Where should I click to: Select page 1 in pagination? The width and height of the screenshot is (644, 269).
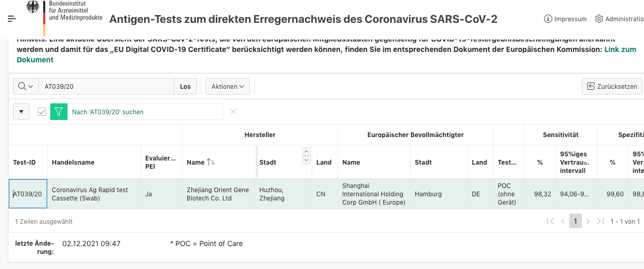click(575, 221)
